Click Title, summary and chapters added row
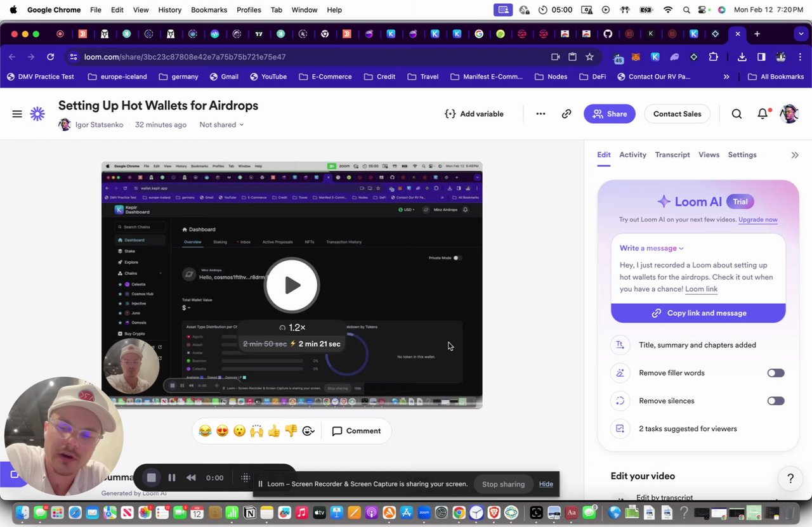This screenshot has height=527, width=812. 697,345
